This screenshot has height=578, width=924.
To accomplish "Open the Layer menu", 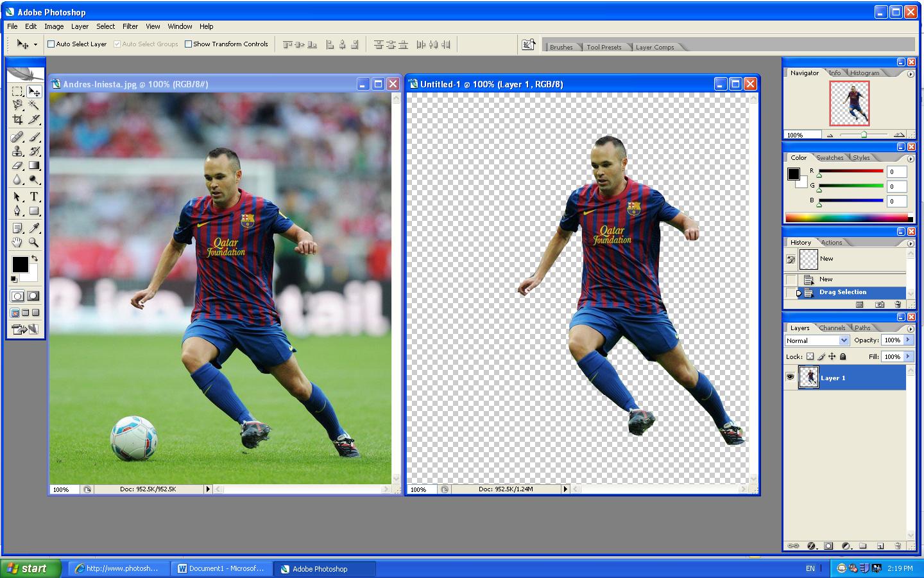I will pos(80,26).
